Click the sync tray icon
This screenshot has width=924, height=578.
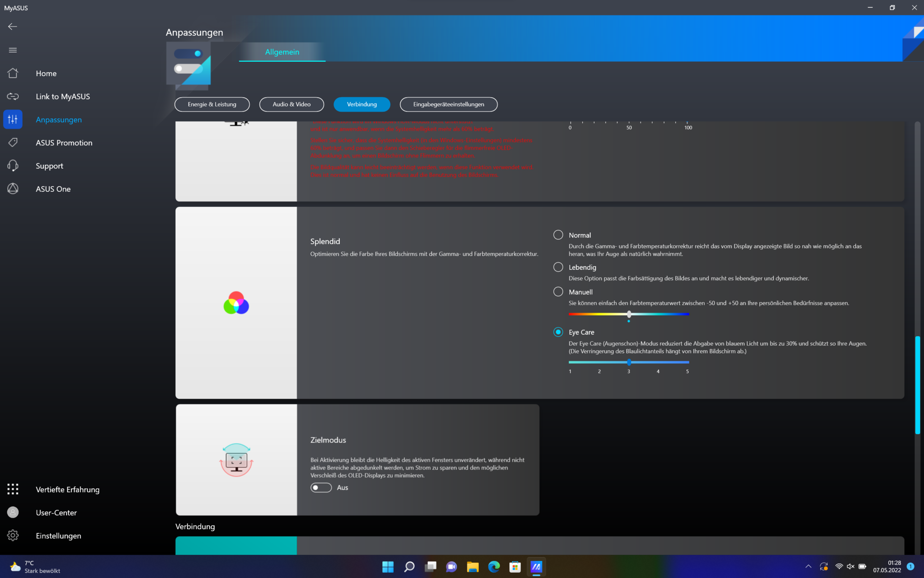click(824, 567)
